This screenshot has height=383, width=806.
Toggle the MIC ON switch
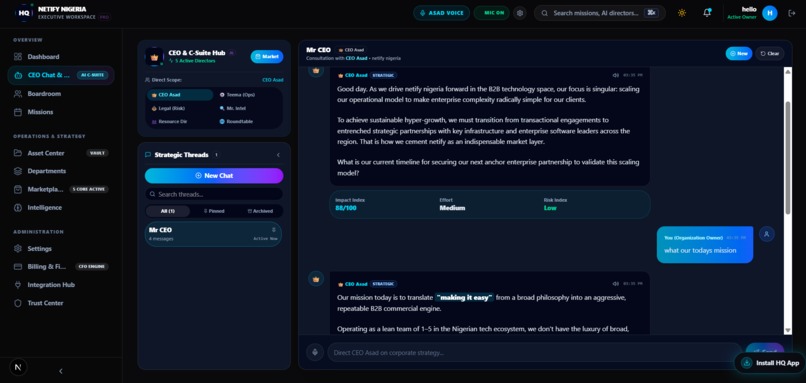point(491,13)
